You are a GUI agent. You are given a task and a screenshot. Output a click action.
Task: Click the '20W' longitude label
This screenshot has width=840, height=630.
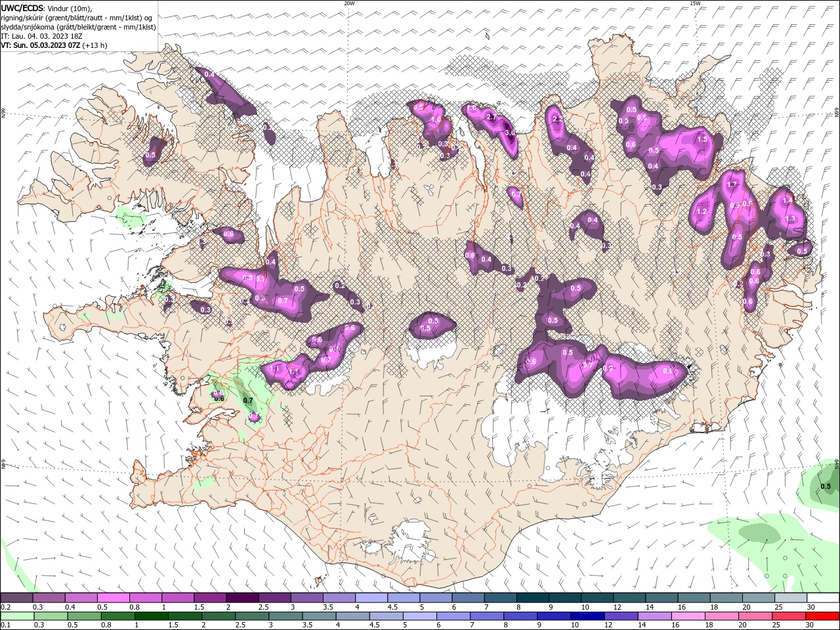click(349, 3)
